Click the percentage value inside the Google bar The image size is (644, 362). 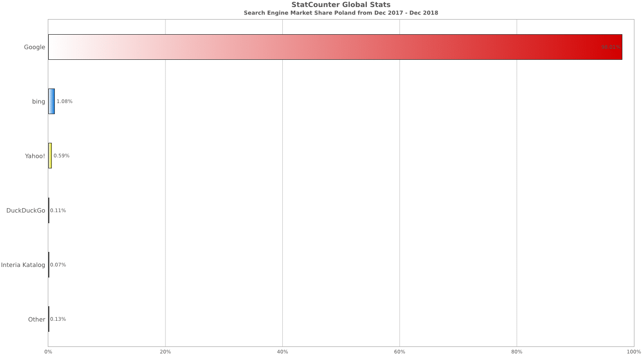[x=611, y=47]
